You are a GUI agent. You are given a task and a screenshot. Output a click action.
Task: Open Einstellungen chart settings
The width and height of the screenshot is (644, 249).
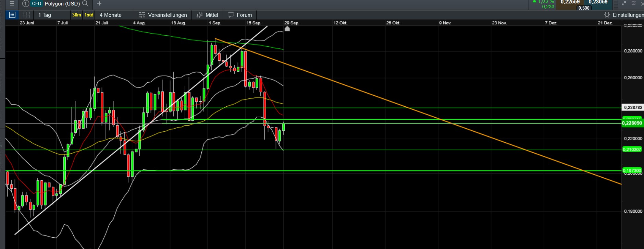pos(623,15)
